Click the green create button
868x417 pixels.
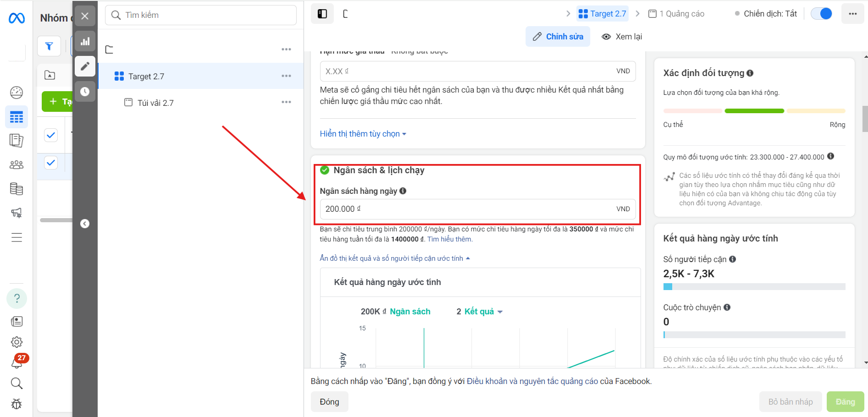(57, 101)
